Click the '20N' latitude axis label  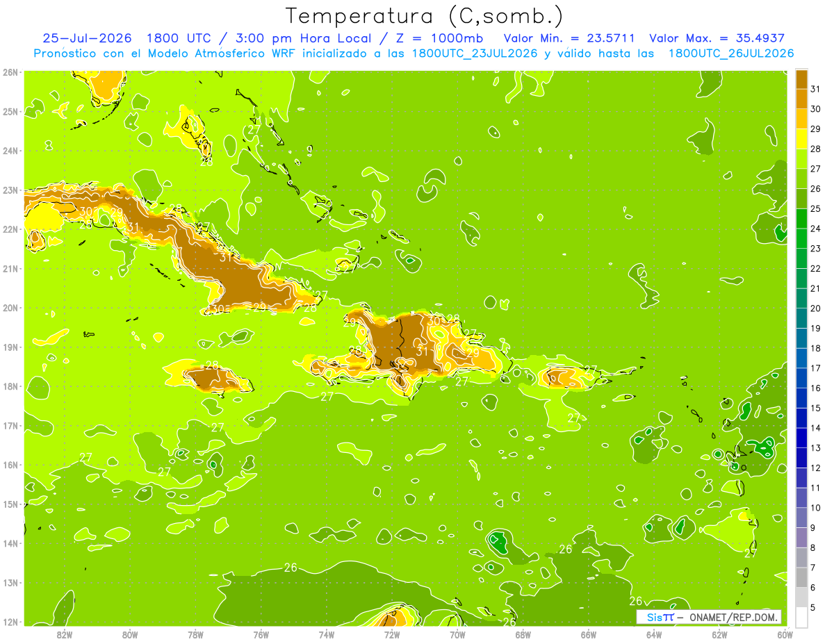click(x=10, y=308)
